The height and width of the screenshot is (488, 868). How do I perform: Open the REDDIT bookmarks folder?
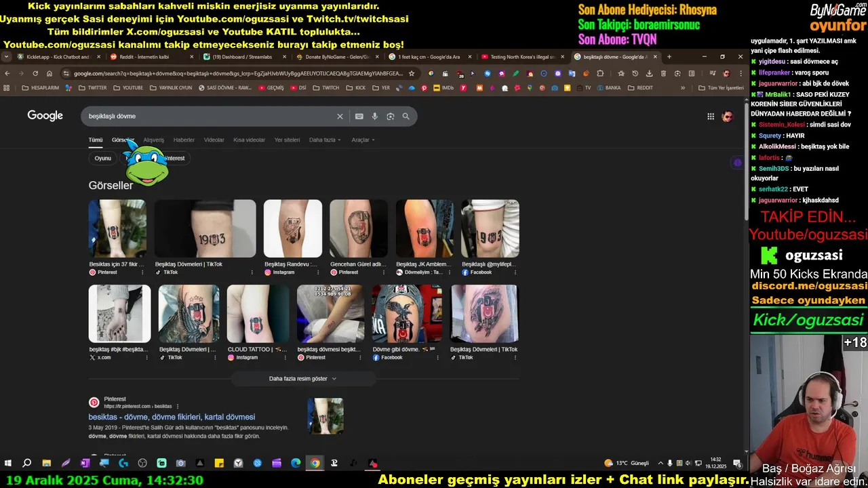point(640,87)
